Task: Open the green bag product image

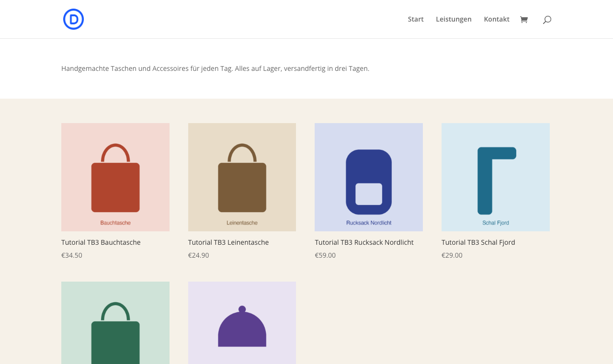Action: pyautogui.click(x=115, y=323)
